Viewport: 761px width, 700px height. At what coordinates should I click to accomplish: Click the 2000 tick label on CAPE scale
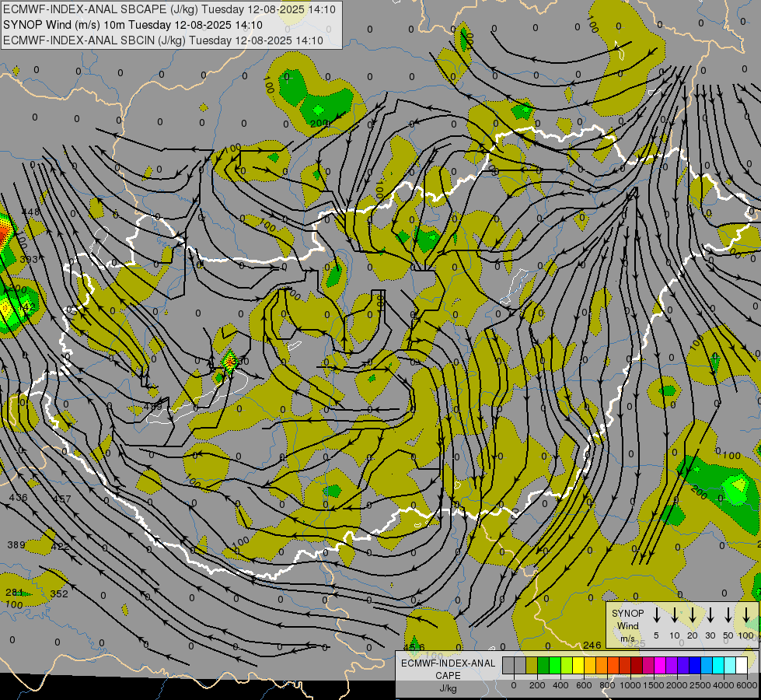[677, 685]
